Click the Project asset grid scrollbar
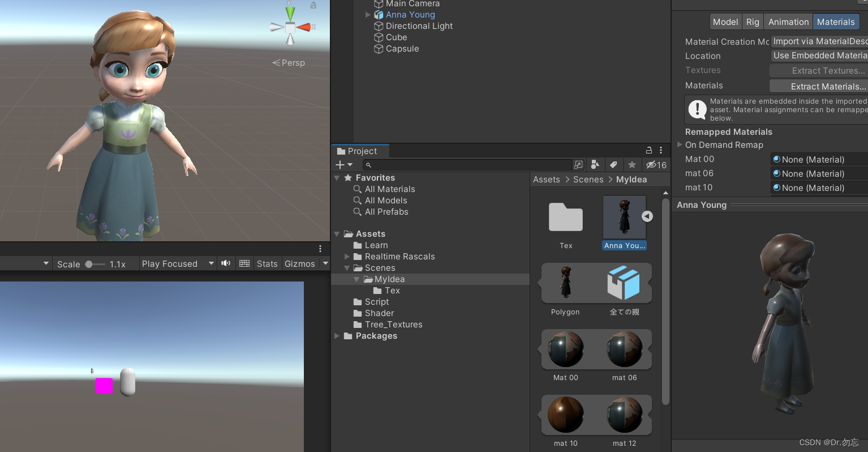868x452 pixels. 665,301
